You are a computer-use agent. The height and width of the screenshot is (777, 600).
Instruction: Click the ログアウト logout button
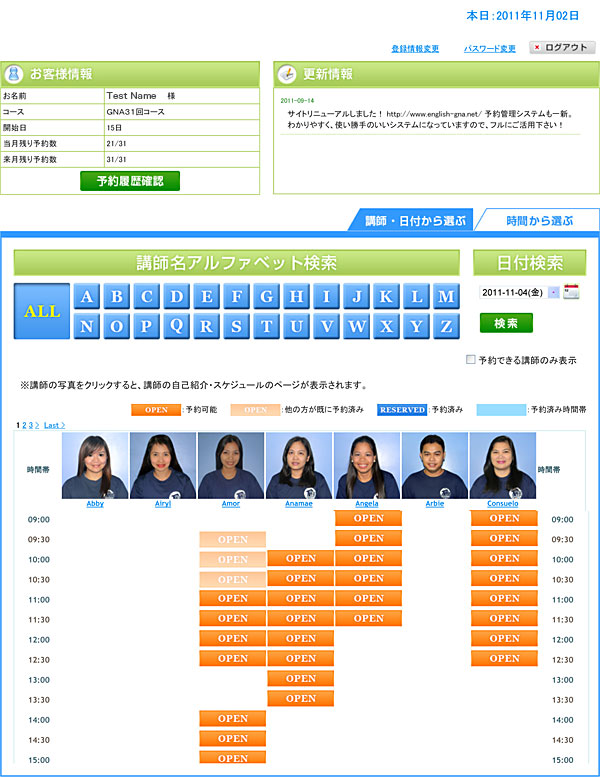tap(562, 48)
